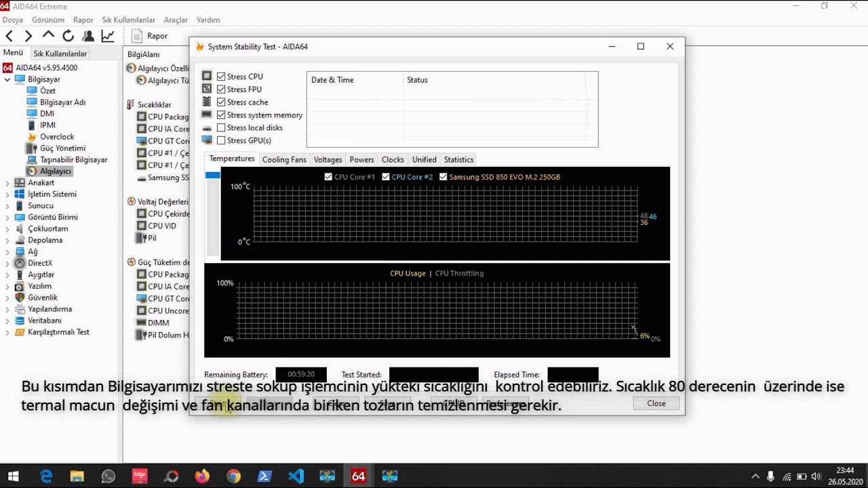Image resolution: width=868 pixels, height=488 pixels.
Task: Click the blue temperature graph scale slider
Action: pyautogui.click(x=212, y=175)
